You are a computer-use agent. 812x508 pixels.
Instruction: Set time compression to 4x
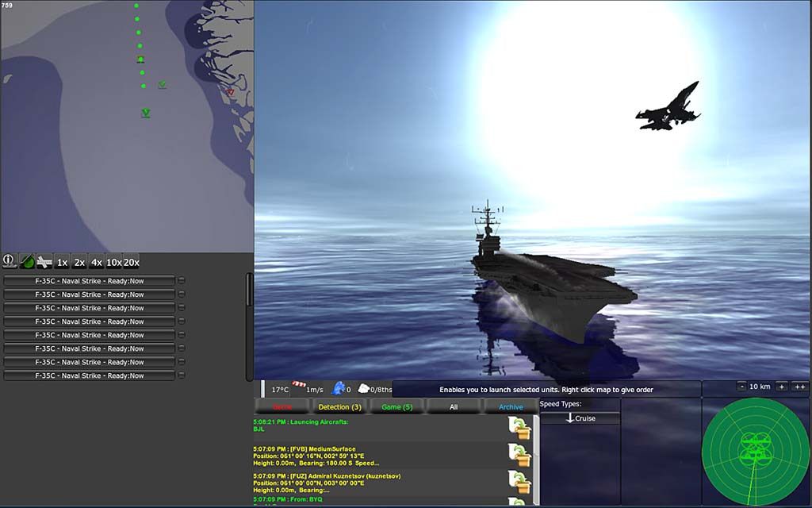point(96,262)
